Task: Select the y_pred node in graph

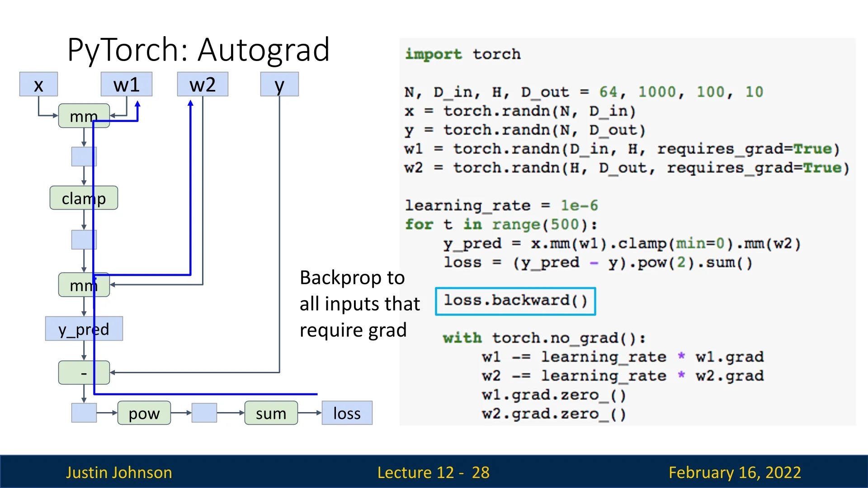Action: tap(84, 328)
